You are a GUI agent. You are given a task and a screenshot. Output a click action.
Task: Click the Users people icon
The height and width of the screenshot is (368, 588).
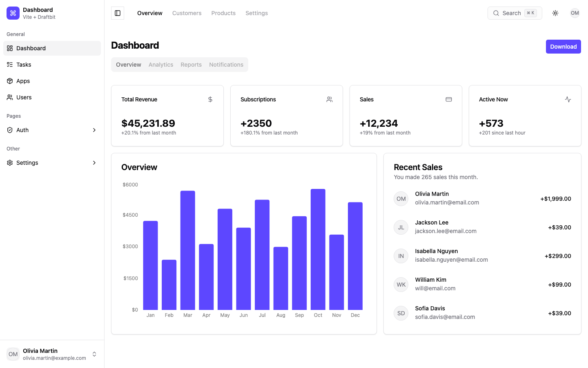10,97
